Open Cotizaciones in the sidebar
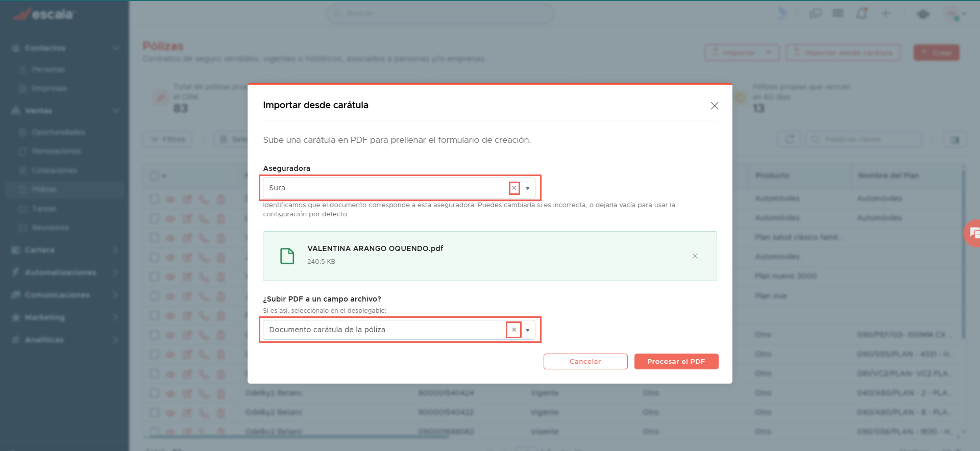This screenshot has width=980, height=451. point(54,170)
